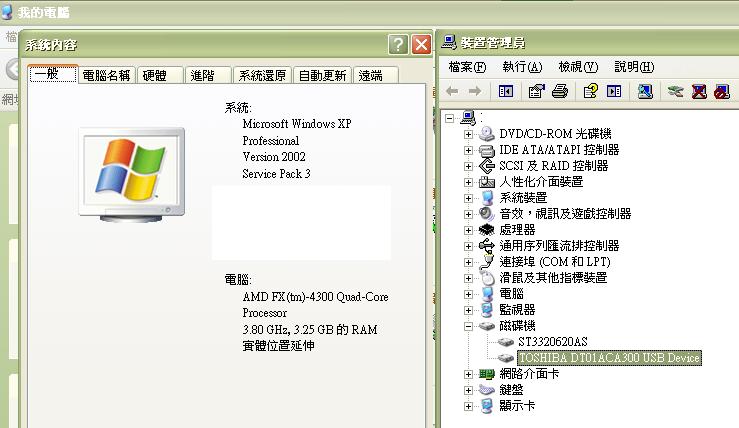Expand 連接埠 (COM 和 LPT) node
The image size is (739, 428).
468,262
